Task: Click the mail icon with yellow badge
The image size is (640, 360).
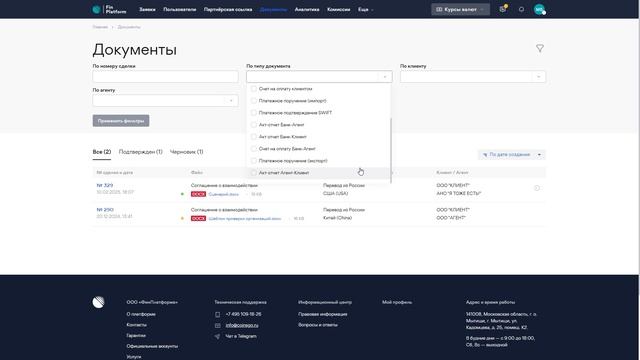Action: [503, 9]
